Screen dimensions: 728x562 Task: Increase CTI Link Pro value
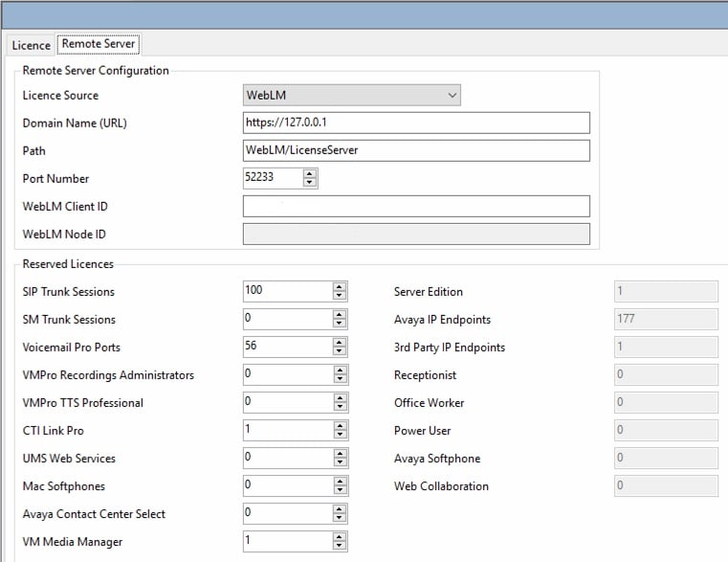point(340,425)
